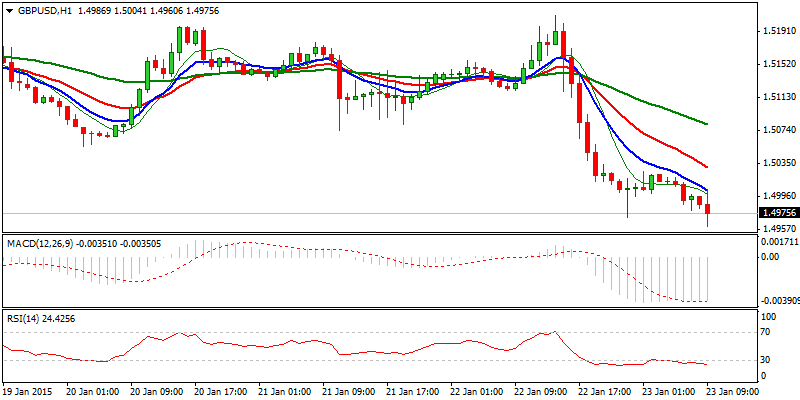Click time axis label 23 Jan 09:00
The height and width of the screenshot is (400, 800).
click(x=732, y=392)
